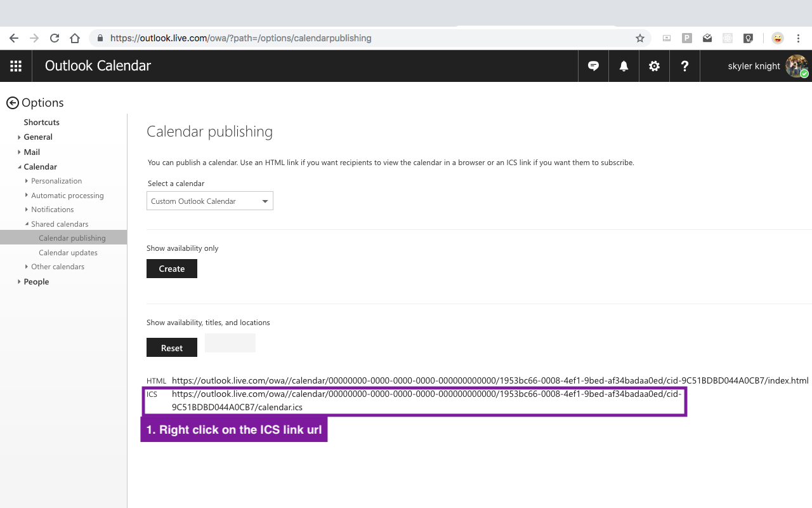Expand the Notifications subsection
Image resolution: width=812 pixels, height=508 pixels.
(27, 210)
